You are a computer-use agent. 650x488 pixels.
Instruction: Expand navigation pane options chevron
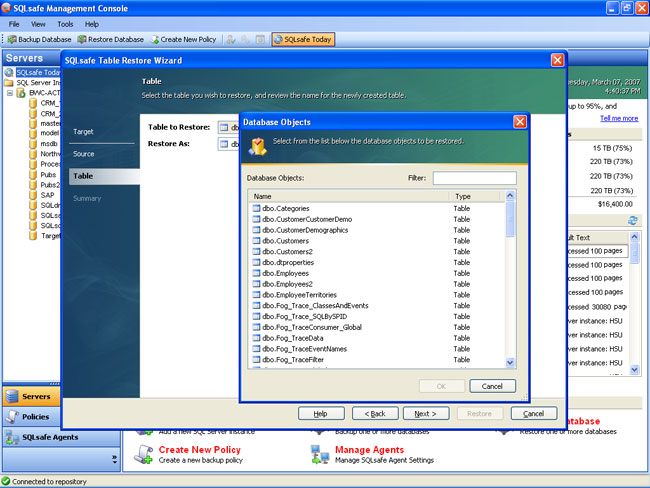click(114, 459)
